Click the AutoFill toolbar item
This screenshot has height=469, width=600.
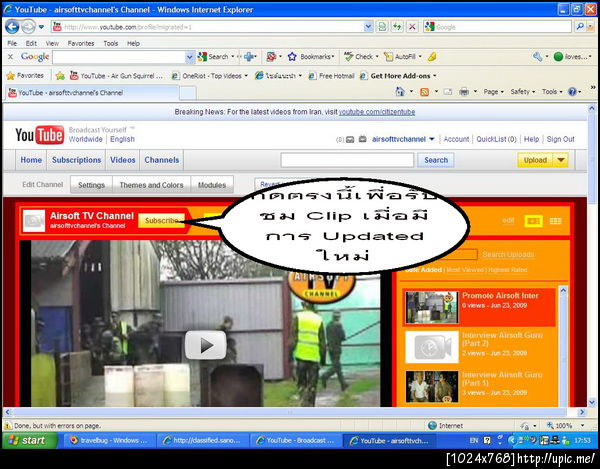coord(402,57)
